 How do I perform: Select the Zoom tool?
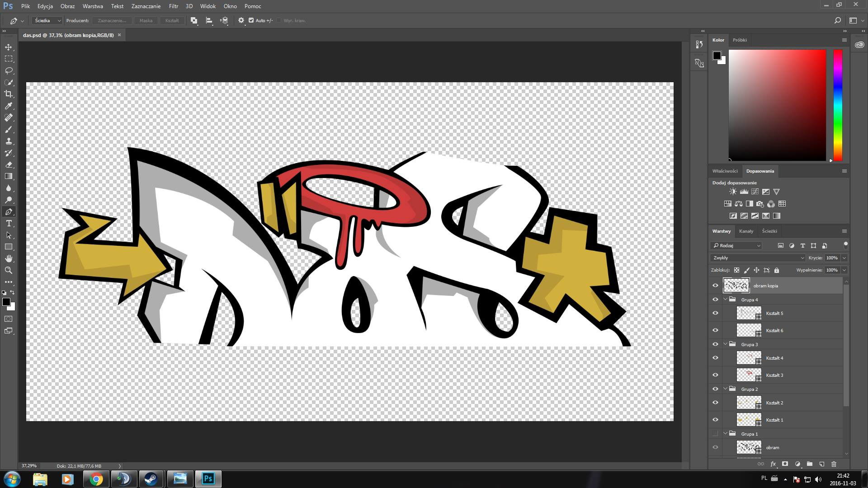(9, 270)
